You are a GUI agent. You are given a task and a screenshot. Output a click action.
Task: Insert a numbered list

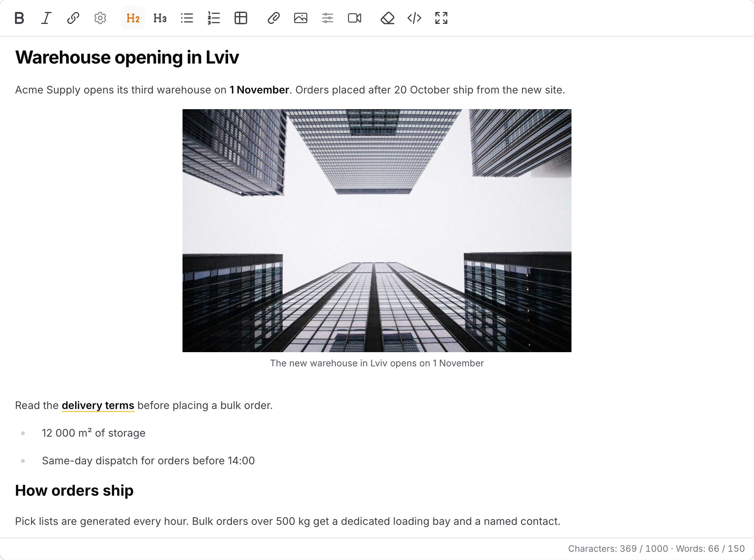(214, 18)
